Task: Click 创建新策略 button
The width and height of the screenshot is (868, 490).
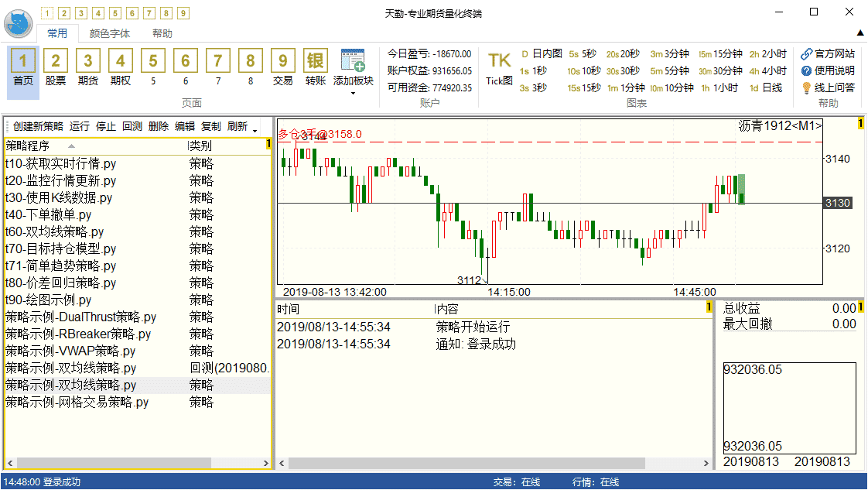Action: pyautogui.click(x=38, y=126)
